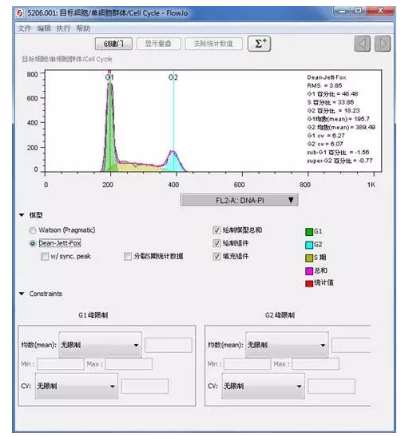Click the cyan G2 color swatch
The image size is (402, 436).
309,245
